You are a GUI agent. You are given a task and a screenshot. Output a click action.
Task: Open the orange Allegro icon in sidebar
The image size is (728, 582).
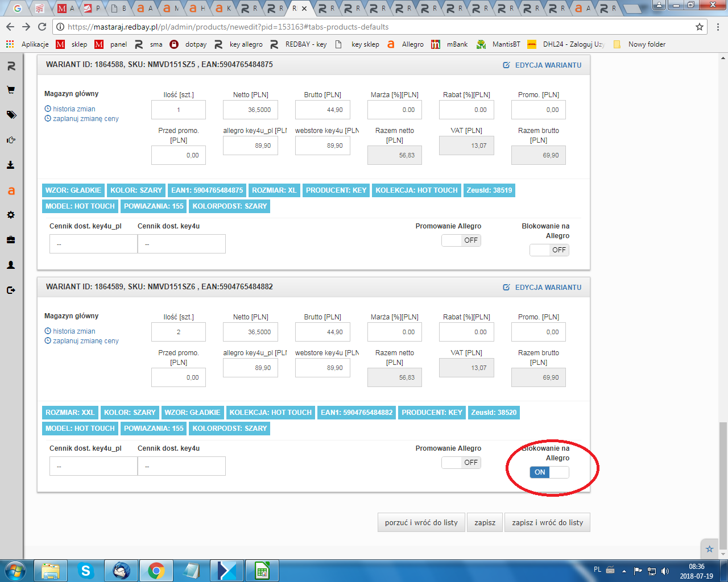pyautogui.click(x=11, y=191)
